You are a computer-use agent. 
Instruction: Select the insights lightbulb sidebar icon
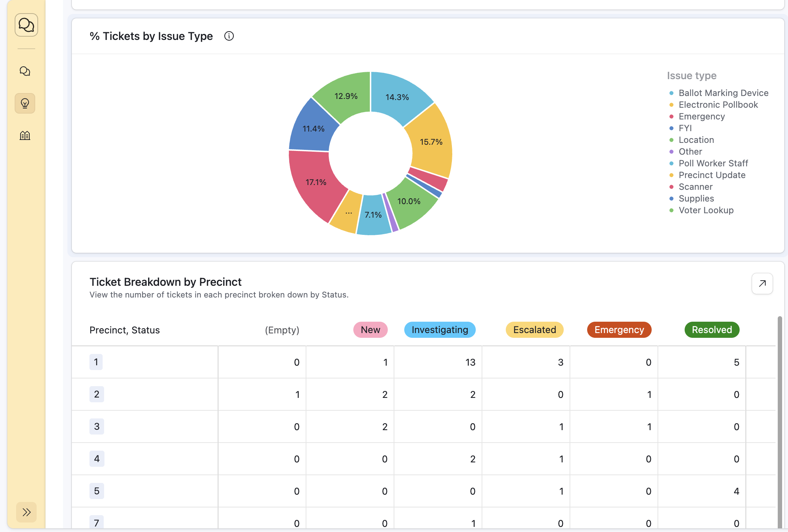(25, 103)
